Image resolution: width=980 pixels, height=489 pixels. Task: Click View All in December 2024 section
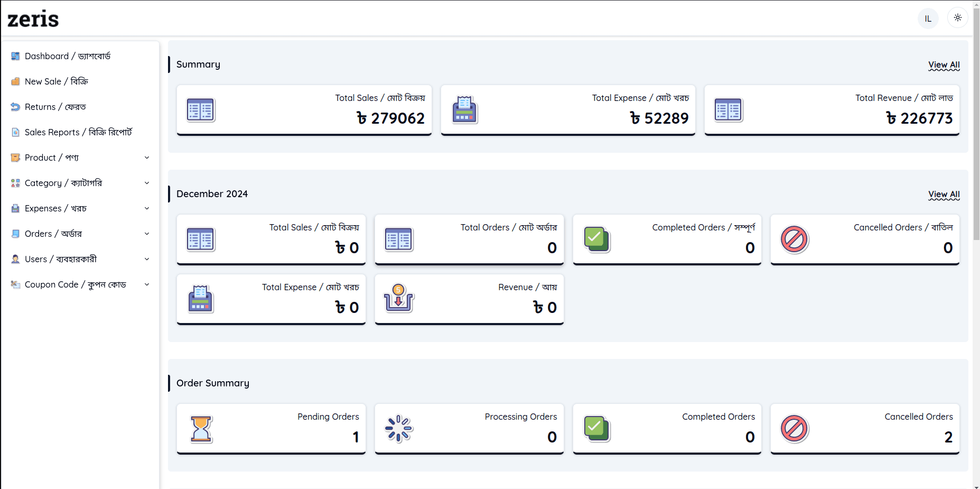click(x=944, y=195)
